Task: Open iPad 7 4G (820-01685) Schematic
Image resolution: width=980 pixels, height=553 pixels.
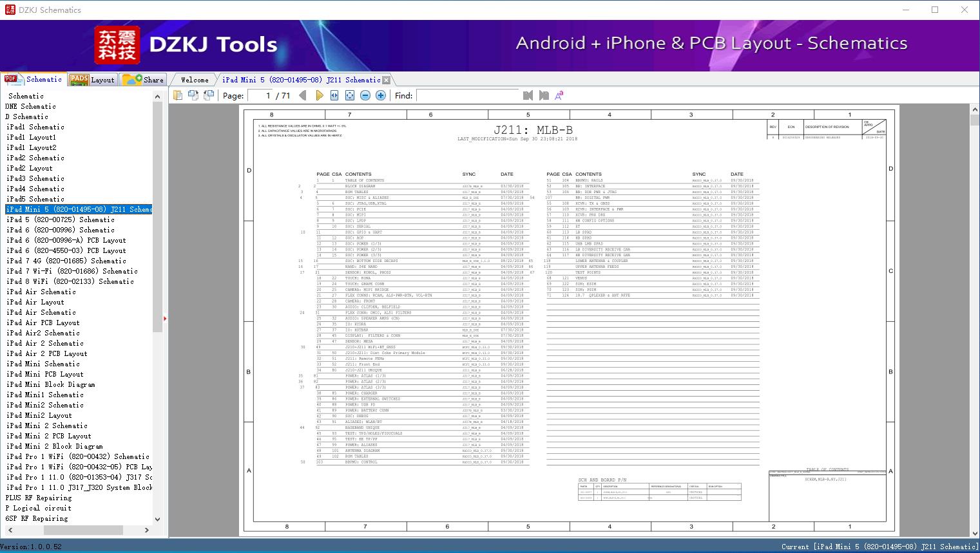Action: 66,261
